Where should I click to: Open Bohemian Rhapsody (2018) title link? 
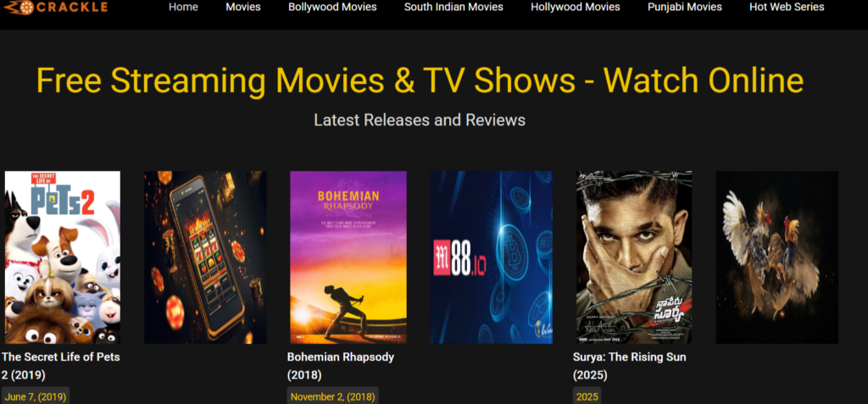pos(341,366)
